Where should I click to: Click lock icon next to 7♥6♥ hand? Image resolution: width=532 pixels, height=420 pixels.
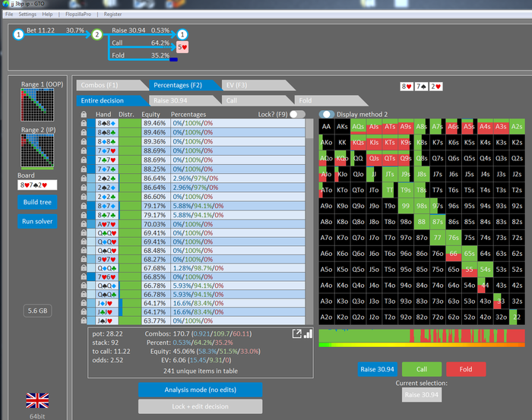(x=84, y=277)
